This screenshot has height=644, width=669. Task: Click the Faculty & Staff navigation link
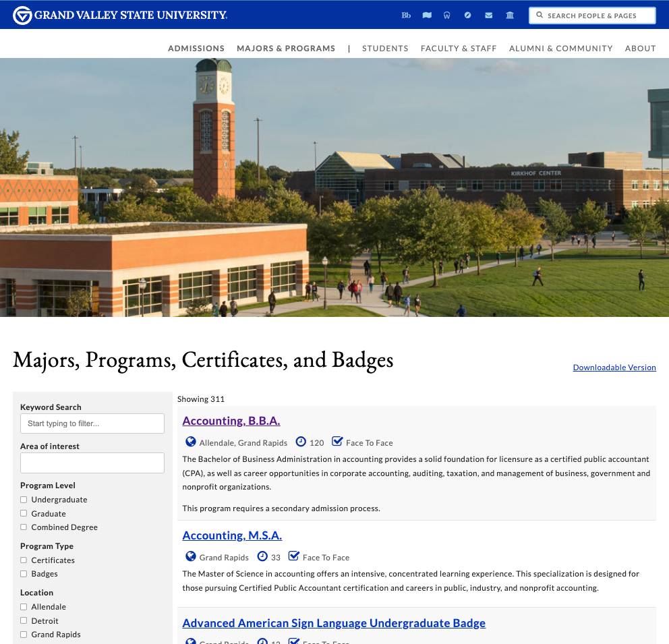coord(459,48)
